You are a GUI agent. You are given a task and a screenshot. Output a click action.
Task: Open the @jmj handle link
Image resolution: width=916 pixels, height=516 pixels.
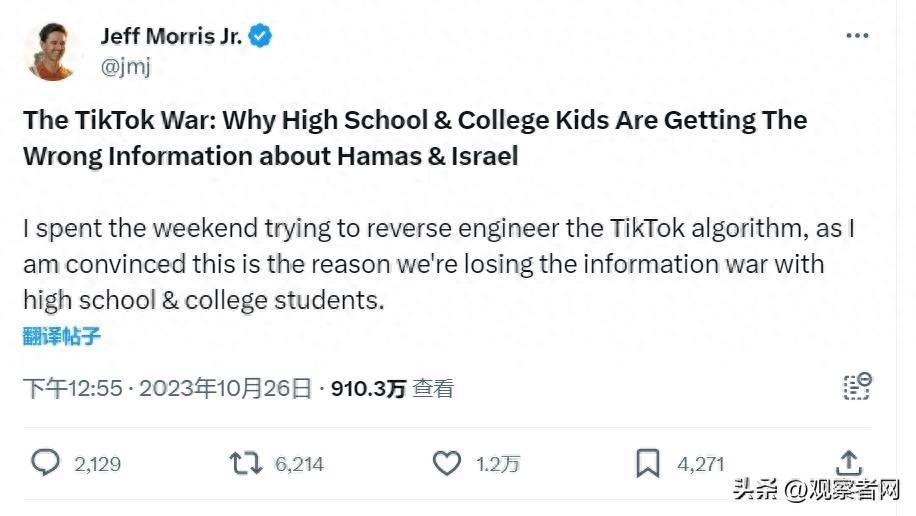click(x=122, y=68)
